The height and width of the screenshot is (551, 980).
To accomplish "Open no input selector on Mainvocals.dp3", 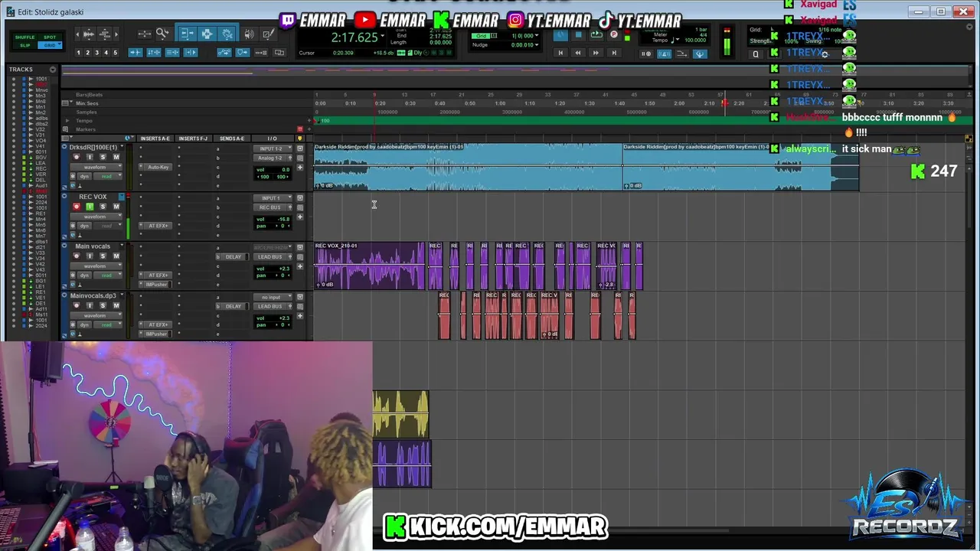I will point(273,297).
